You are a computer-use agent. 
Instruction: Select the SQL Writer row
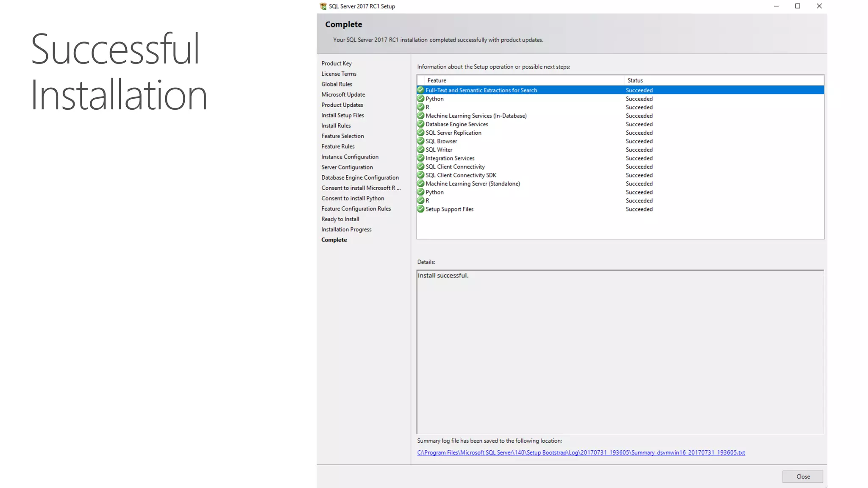tap(620, 150)
